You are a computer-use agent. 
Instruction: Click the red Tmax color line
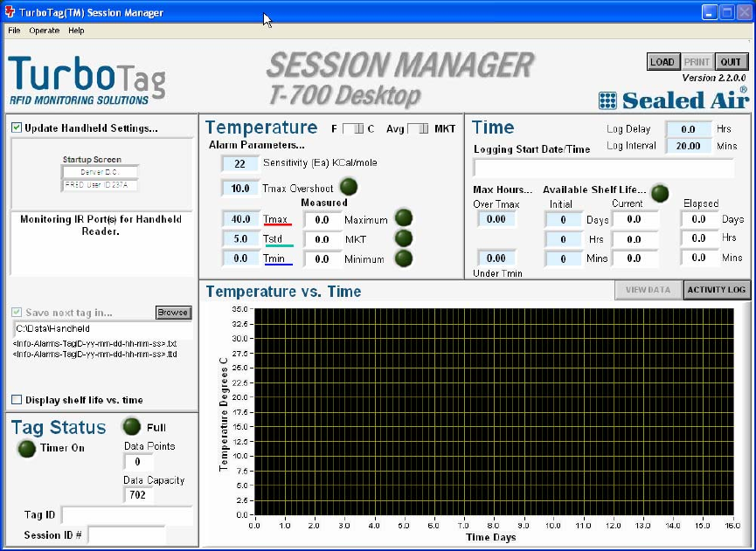tap(278, 224)
